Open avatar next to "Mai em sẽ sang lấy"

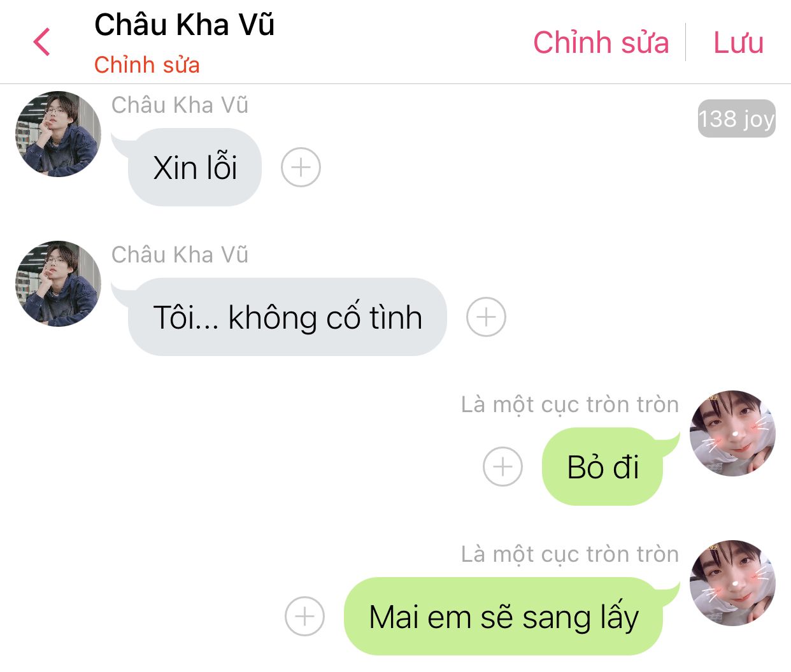coord(732,583)
